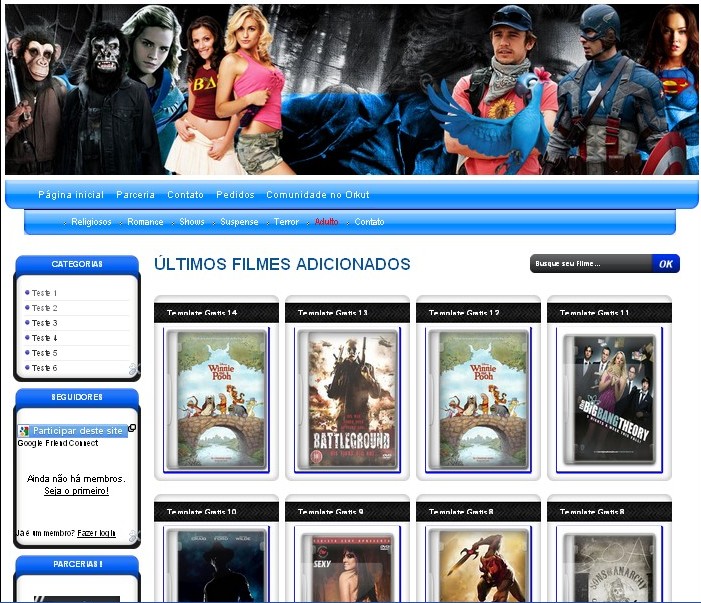This screenshot has height=603, width=701.
Task: Open Contato in the blue sub-navigation bar
Action: coord(369,222)
